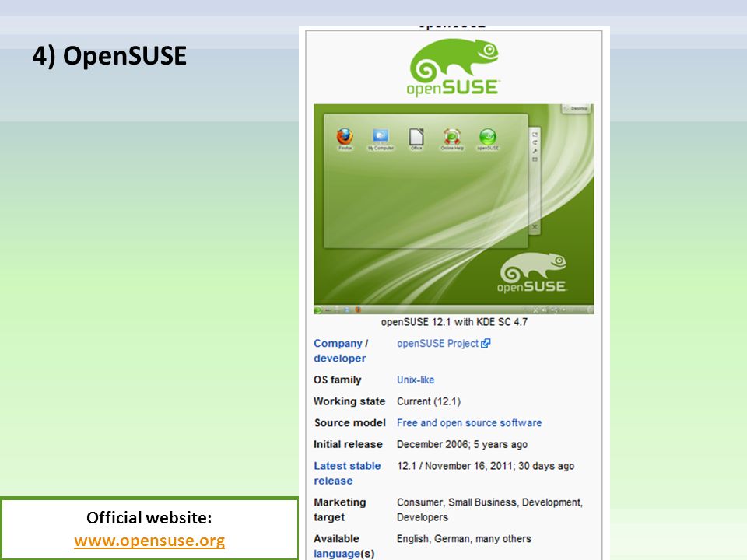
Task: Click the 'Source model' row label
Action: tap(349, 423)
